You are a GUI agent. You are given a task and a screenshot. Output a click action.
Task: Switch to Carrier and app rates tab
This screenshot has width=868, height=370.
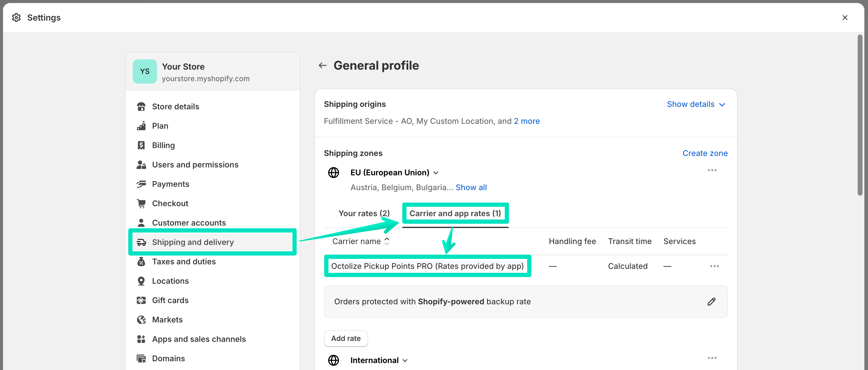click(x=455, y=213)
